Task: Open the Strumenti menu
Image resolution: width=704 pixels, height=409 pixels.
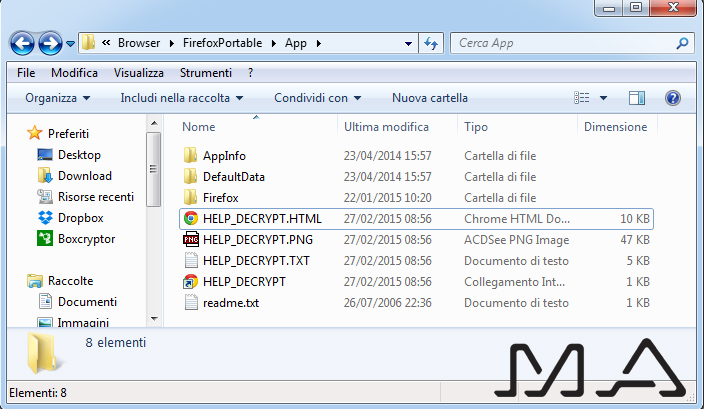Action: coord(206,73)
